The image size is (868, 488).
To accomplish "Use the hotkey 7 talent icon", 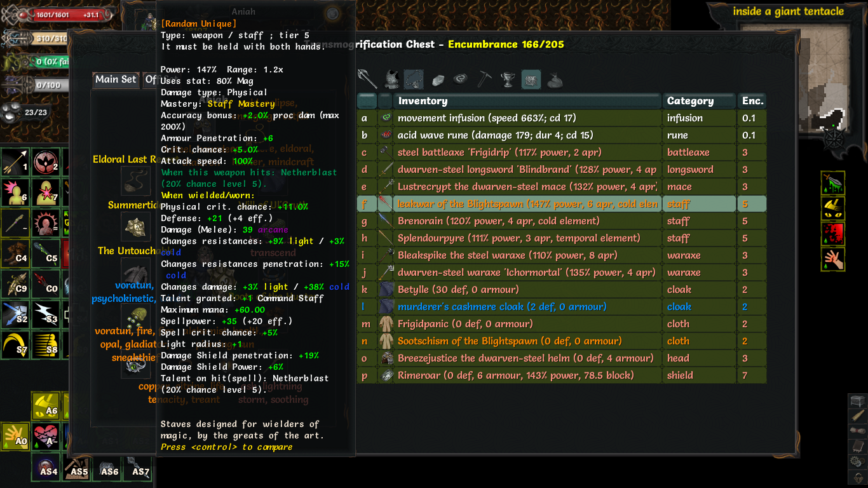I will pos(46,193).
